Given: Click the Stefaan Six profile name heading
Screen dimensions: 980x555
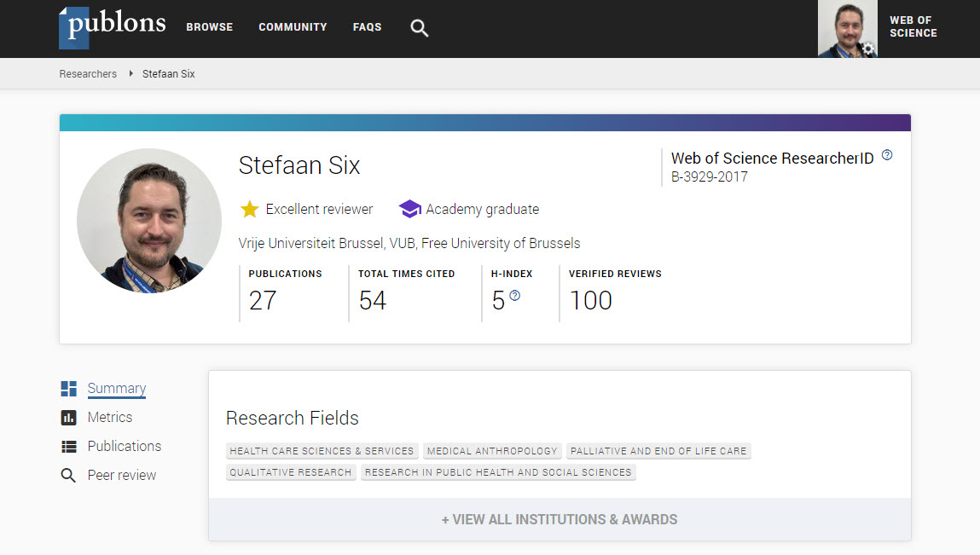Looking at the screenshot, I should click(299, 165).
